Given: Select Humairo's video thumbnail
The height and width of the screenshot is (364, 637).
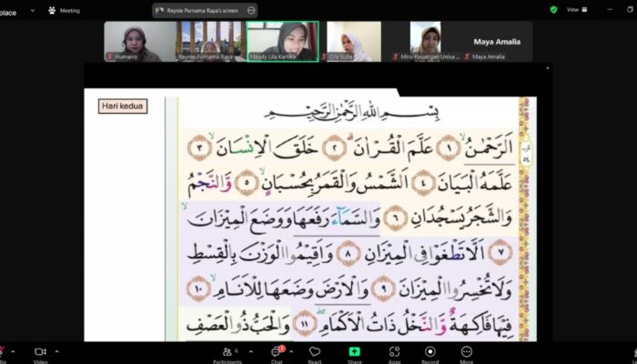Looking at the screenshot, I should pyautogui.click(x=140, y=42).
